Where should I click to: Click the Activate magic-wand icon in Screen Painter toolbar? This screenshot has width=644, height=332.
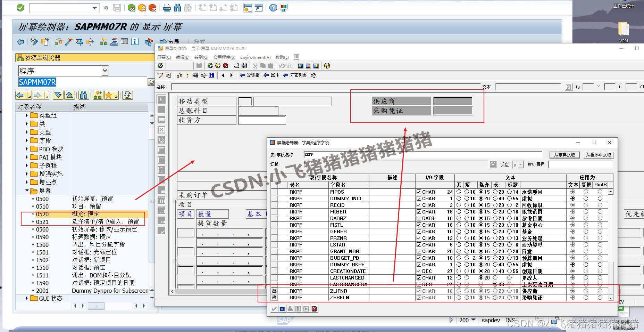tap(69, 42)
